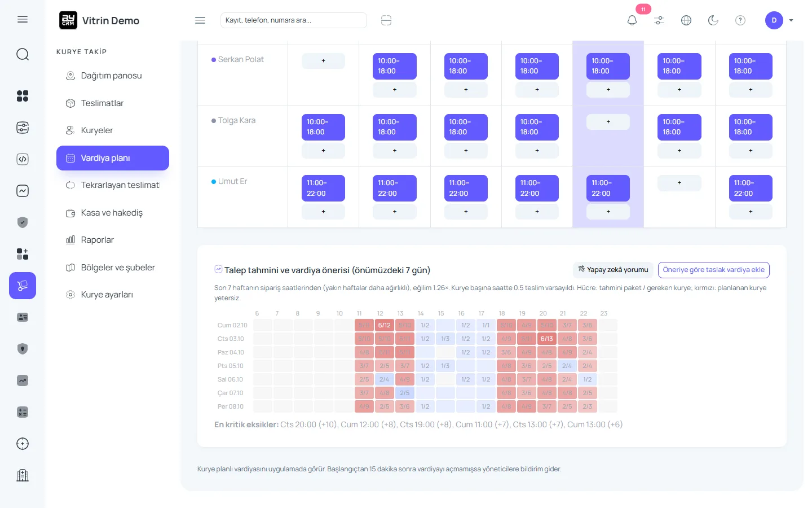The width and height of the screenshot is (812, 508).
Task: Click Öneriye göre taslak vardiya ekle button
Action: tap(714, 270)
